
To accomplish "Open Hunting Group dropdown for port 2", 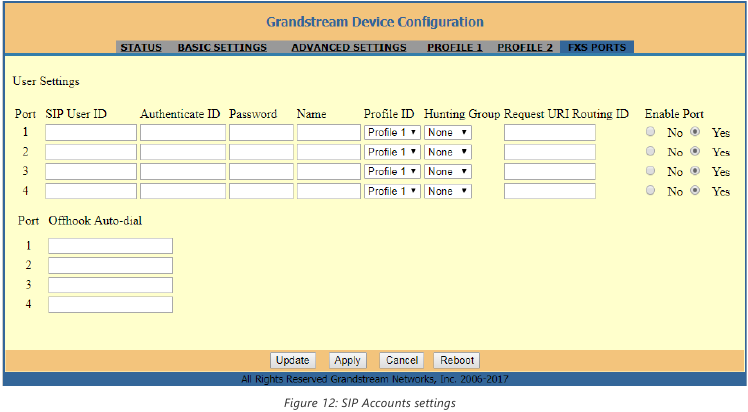I will pyautogui.click(x=447, y=152).
